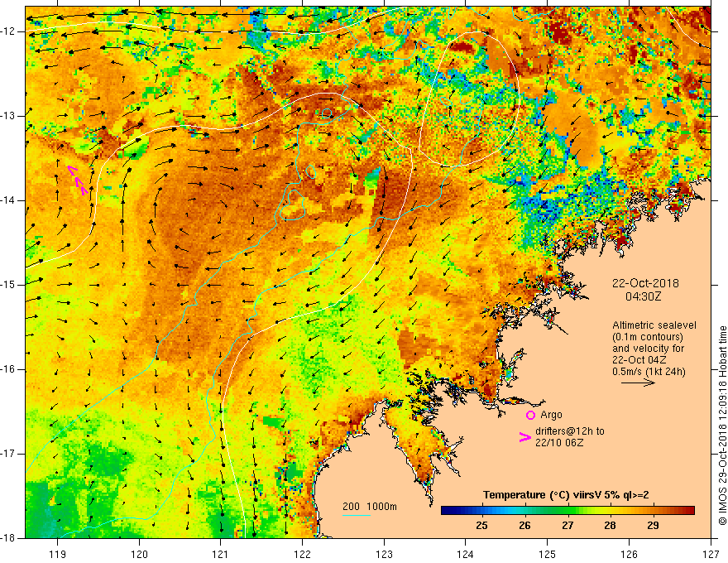Click the 0.5m/s velocity scale arrow

point(638,383)
